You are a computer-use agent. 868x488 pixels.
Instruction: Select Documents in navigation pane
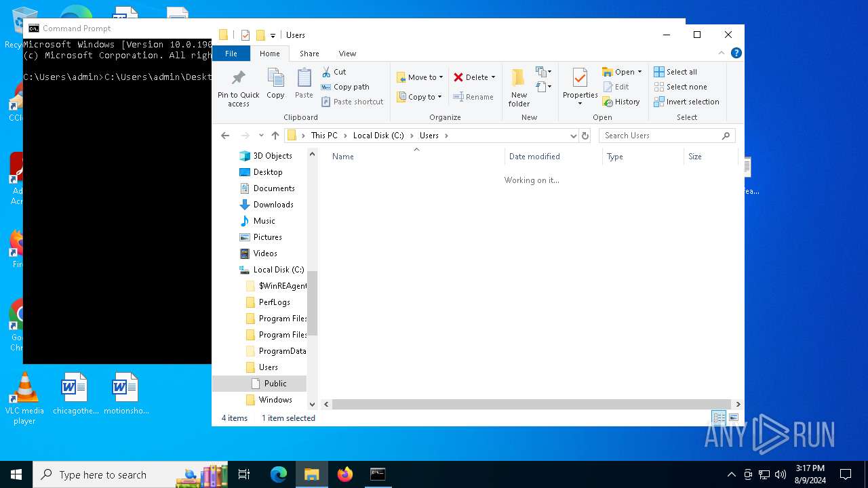[274, 188]
